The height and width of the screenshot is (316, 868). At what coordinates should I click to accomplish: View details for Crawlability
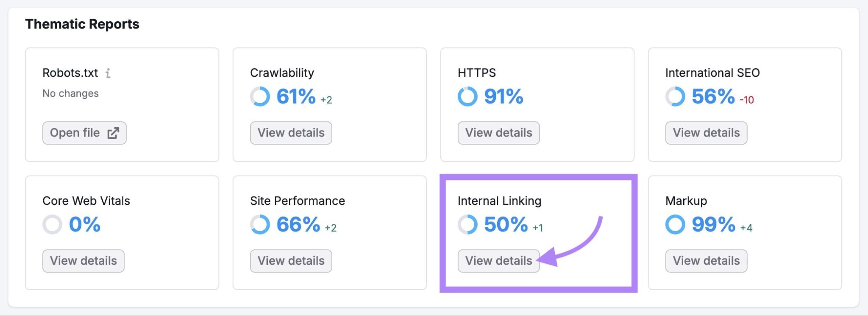(x=291, y=133)
